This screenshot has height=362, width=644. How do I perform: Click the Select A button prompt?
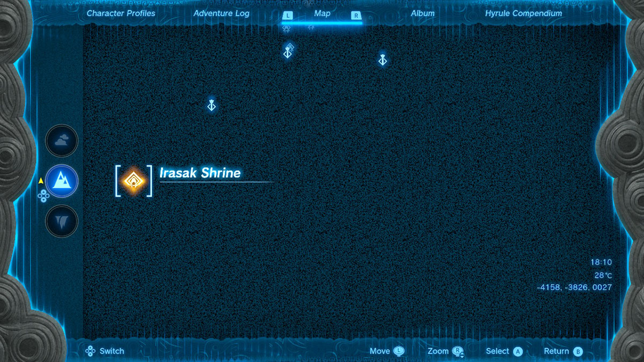coord(517,351)
